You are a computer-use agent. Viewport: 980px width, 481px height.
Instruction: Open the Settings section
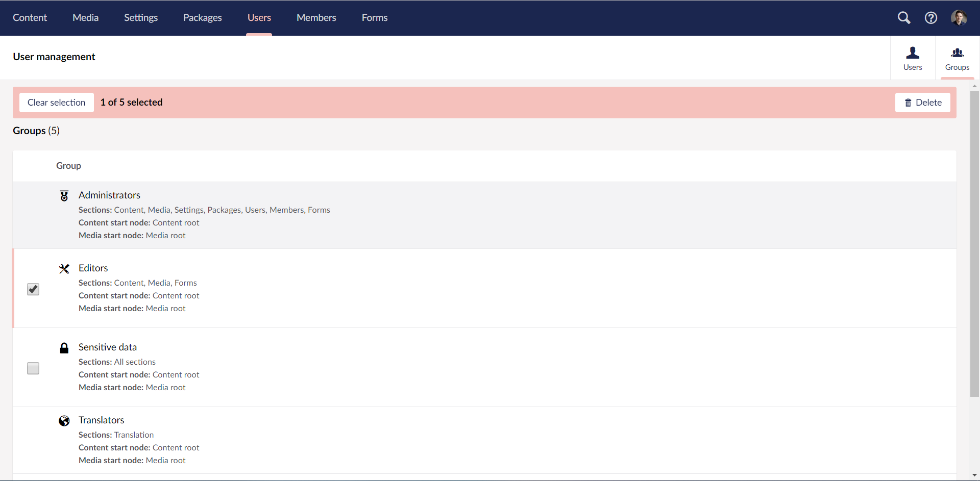point(140,17)
